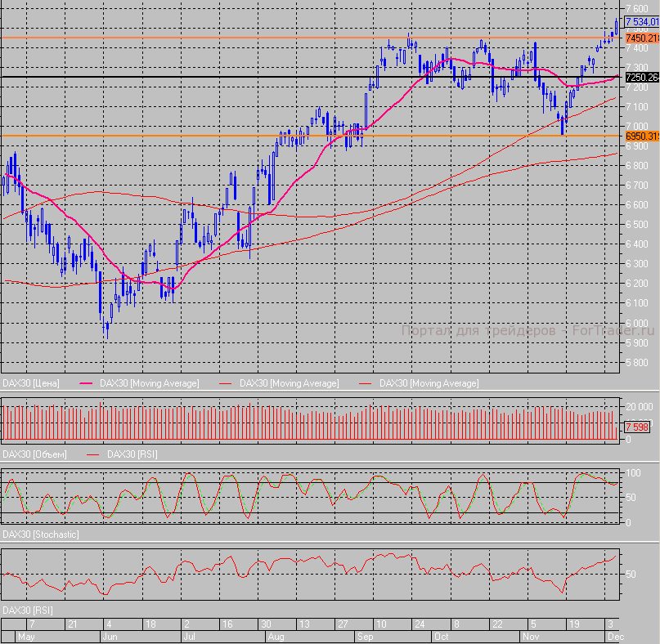Select the Jul month on time axis

190,636
